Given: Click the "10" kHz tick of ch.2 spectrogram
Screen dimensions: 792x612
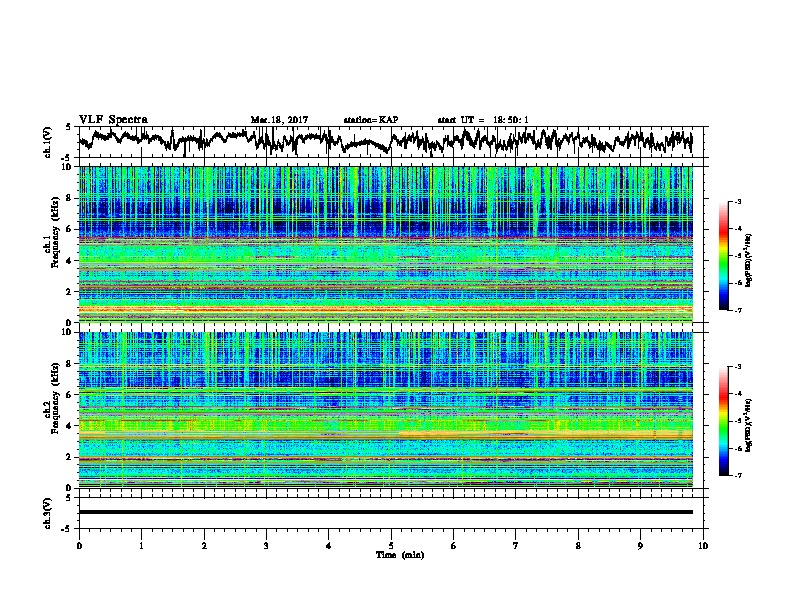Looking at the screenshot, I should point(69,332).
